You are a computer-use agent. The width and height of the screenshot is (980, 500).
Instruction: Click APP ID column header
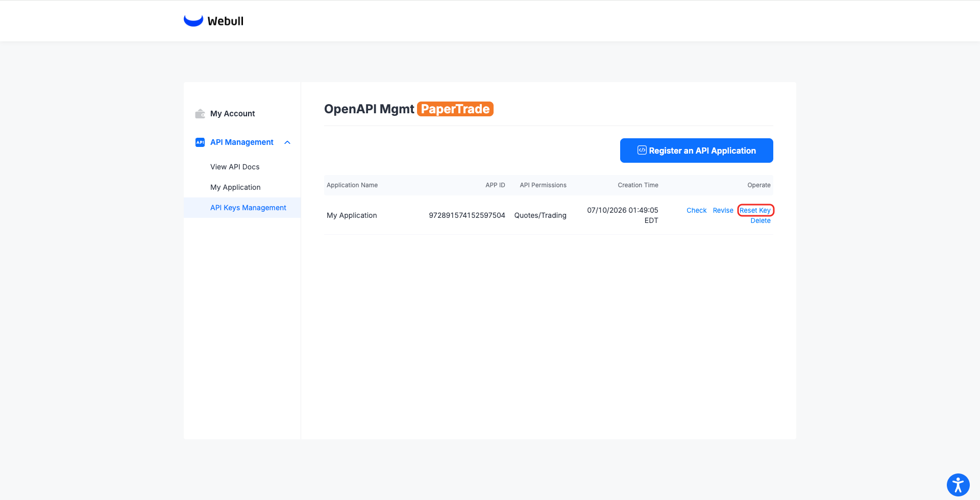(495, 185)
